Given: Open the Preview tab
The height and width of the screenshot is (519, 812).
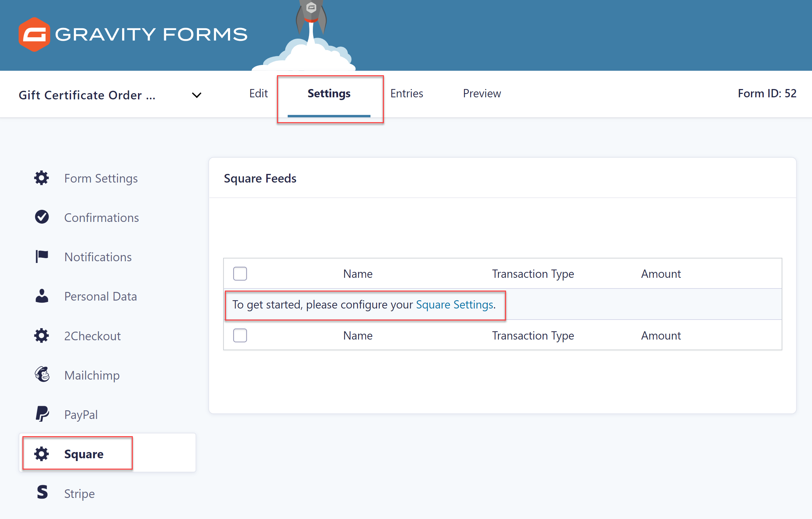Looking at the screenshot, I should click(x=482, y=94).
